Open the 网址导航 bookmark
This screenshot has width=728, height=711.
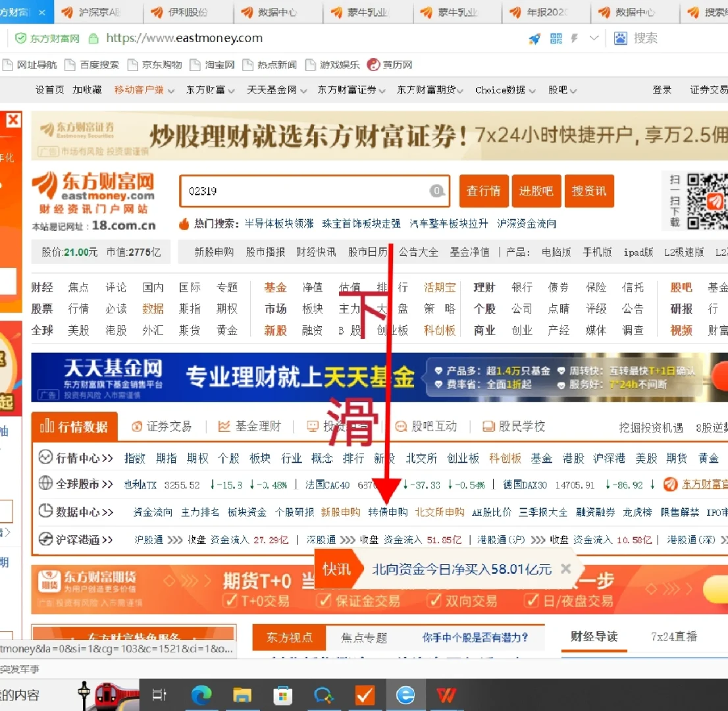[x=30, y=65]
